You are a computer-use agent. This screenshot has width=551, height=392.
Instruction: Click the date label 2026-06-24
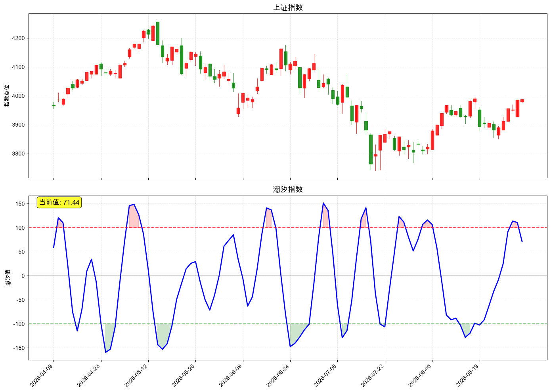[280, 375]
